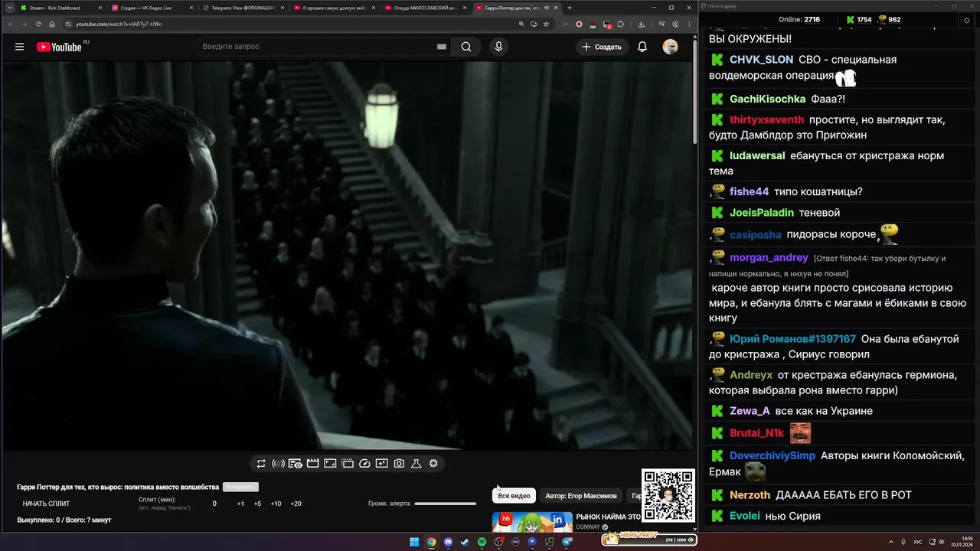Screen dimensions: 980x551
Task: Click the Создать button
Action: pyautogui.click(x=602, y=47)
